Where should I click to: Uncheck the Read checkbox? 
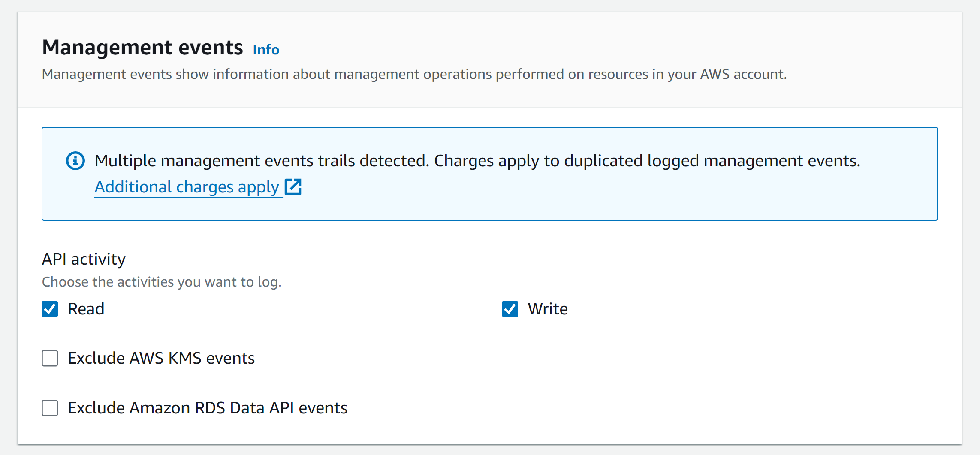(x=50, y=309)
